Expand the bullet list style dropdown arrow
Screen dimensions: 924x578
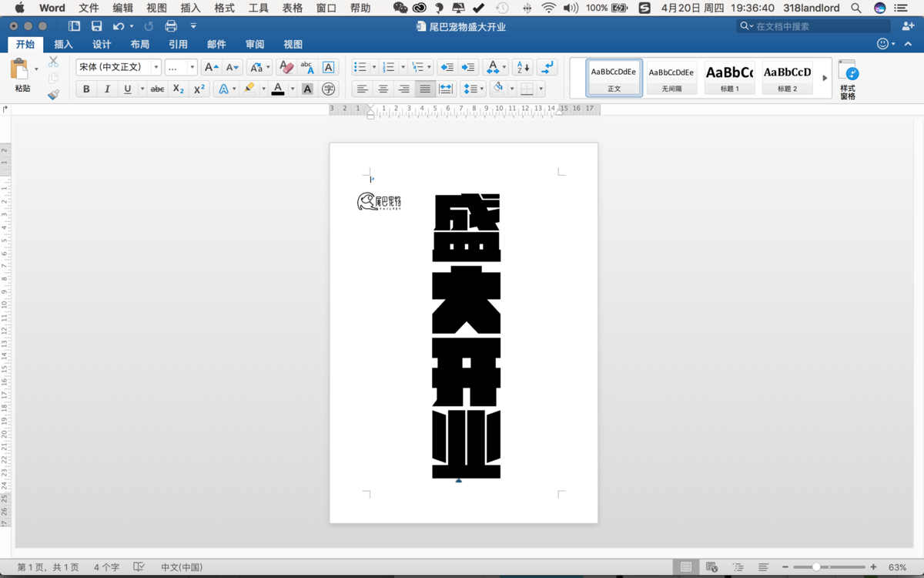pyautogui.click(x=373, y=68)
